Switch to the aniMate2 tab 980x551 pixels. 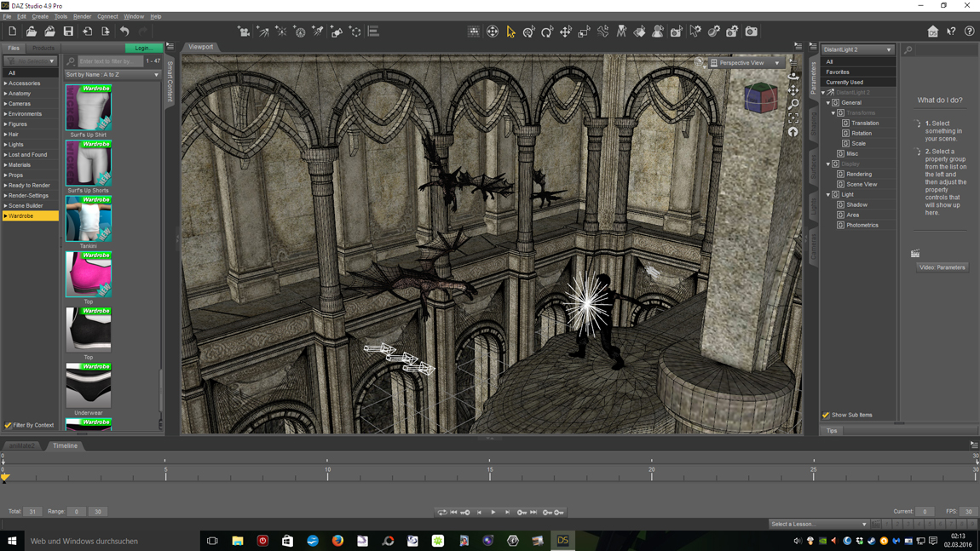coord(22,445)
